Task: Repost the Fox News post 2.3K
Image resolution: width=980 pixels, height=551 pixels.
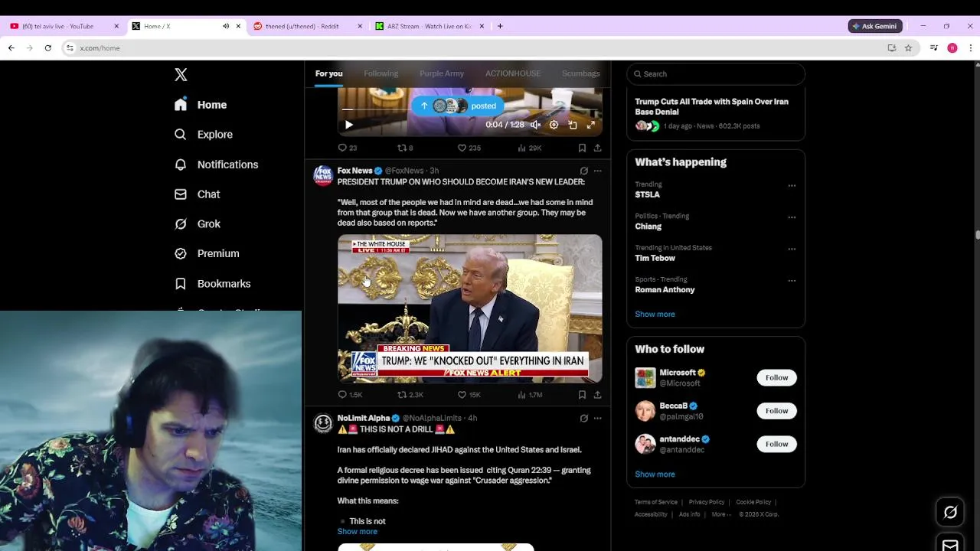Action: (x=410, y=395)
